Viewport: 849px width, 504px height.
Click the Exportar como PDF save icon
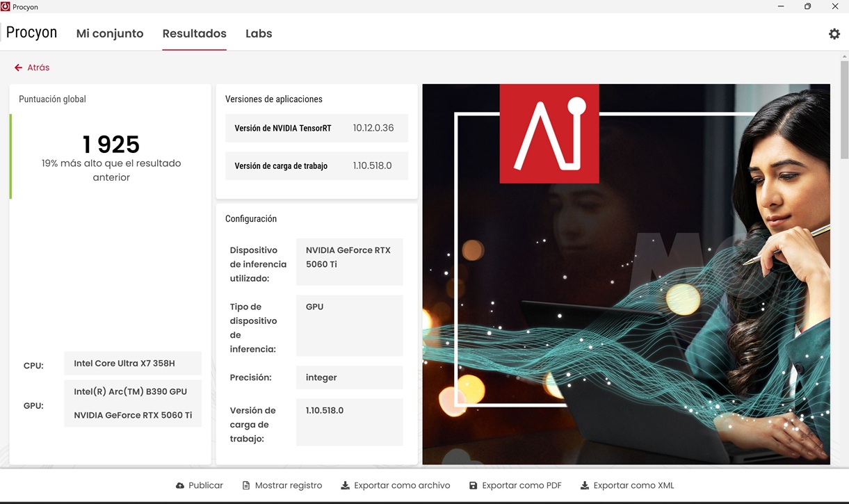point(474,486)
